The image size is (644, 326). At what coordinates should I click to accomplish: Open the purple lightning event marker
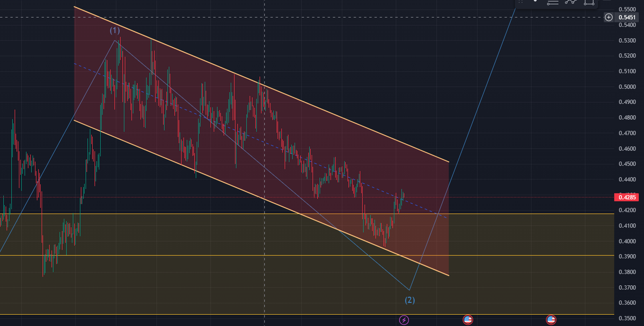(404, 320)
